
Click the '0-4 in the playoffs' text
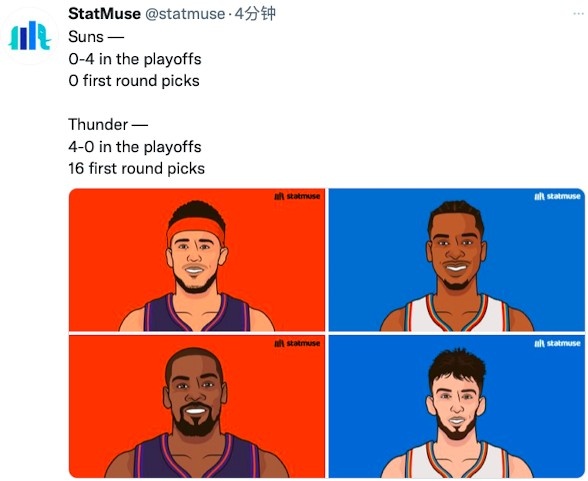tap(135, 59)
